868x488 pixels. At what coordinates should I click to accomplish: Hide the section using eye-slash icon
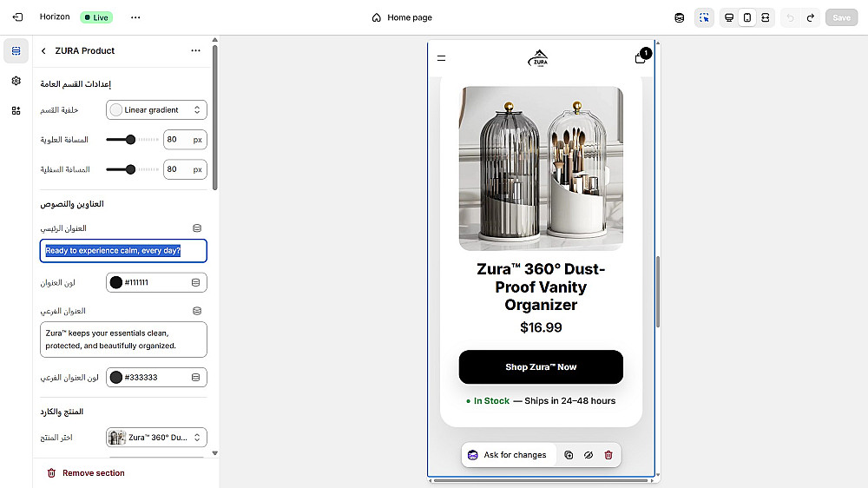click(x=589, y=455)
